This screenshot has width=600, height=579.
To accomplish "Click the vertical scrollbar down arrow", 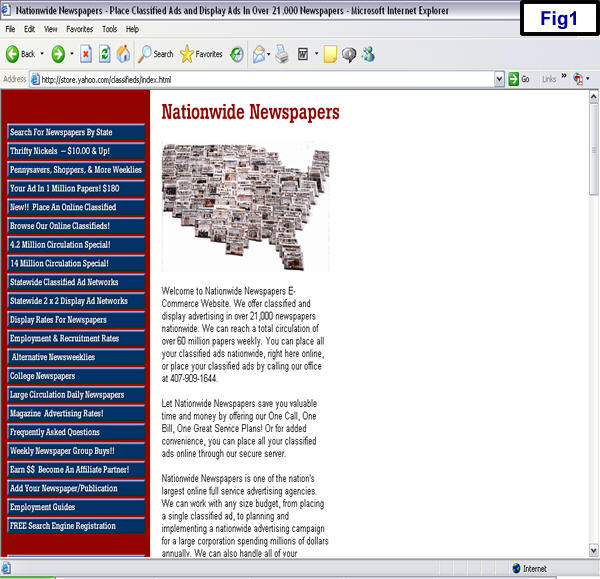I will pos(593,550).
